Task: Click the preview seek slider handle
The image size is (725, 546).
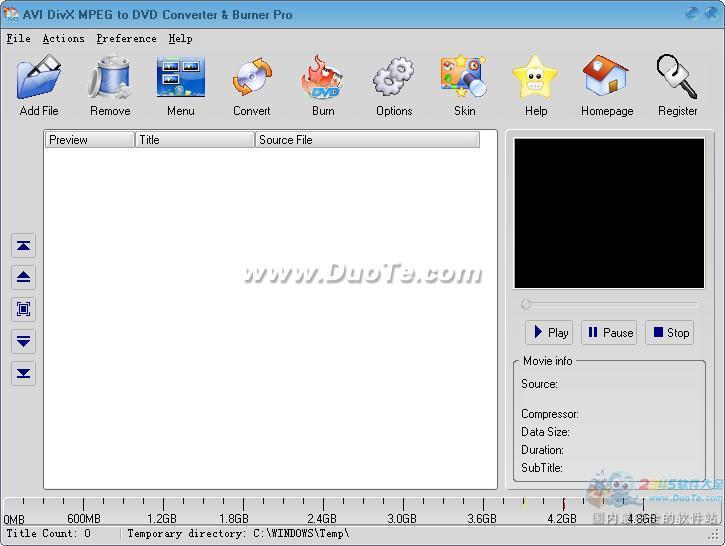Action: [x=526, y=304]
